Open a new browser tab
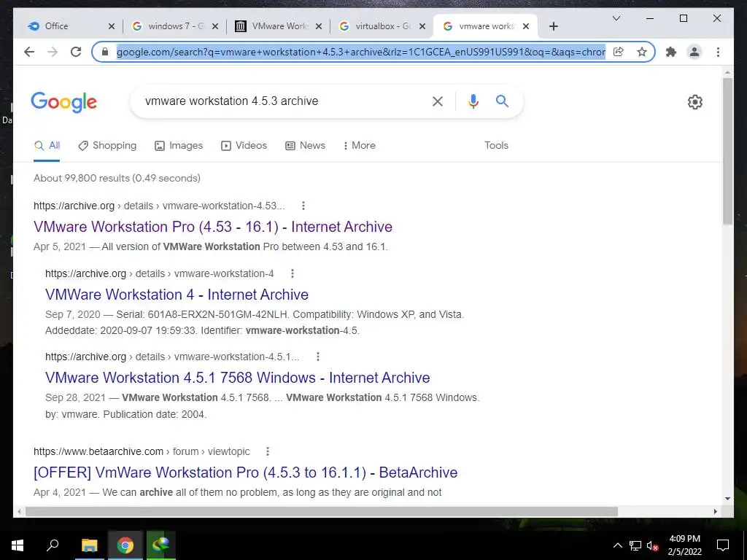 (x=553, y=26)
